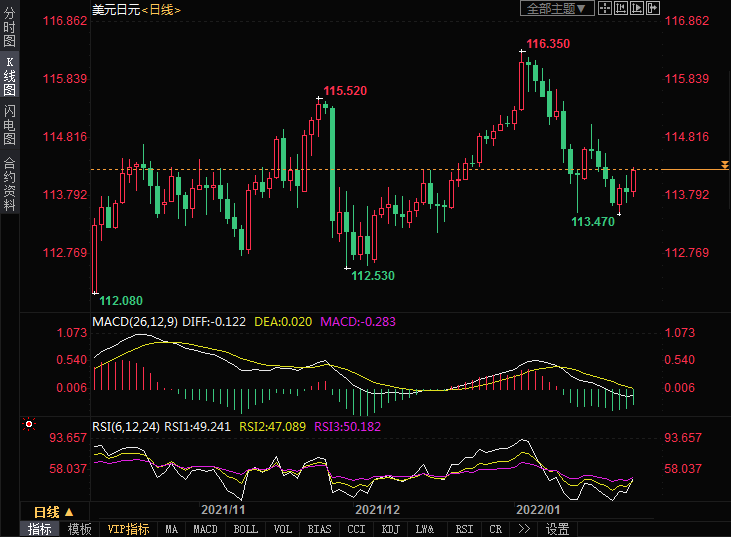Open 合约资料 in the left sidebar
The image size is (731, 537).
(x=9, y=182)
